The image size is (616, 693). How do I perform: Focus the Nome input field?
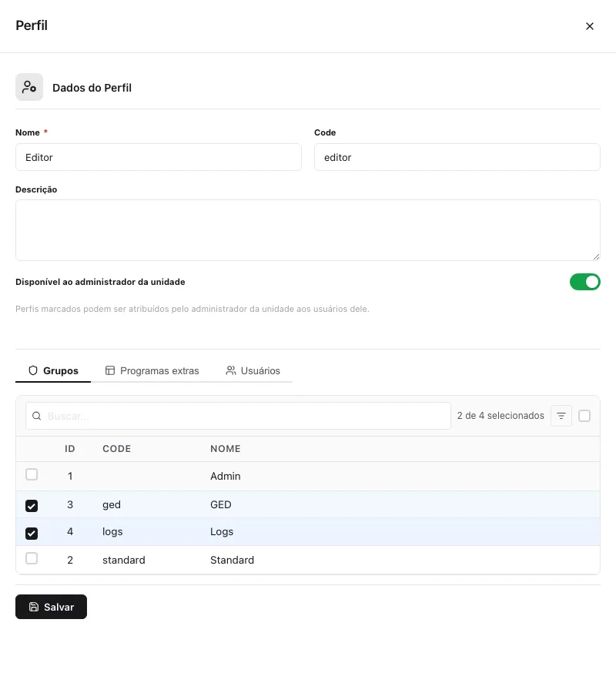(x=159, y=157)
